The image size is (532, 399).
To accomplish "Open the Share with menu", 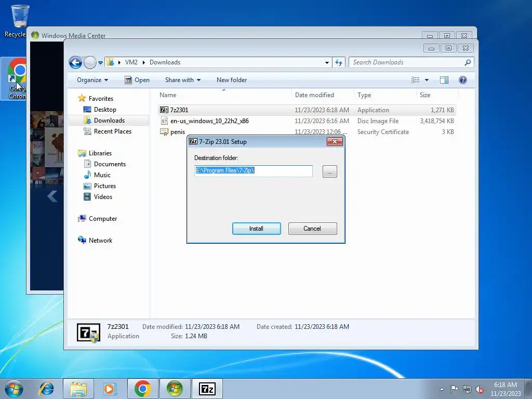I will click(182, 80).
